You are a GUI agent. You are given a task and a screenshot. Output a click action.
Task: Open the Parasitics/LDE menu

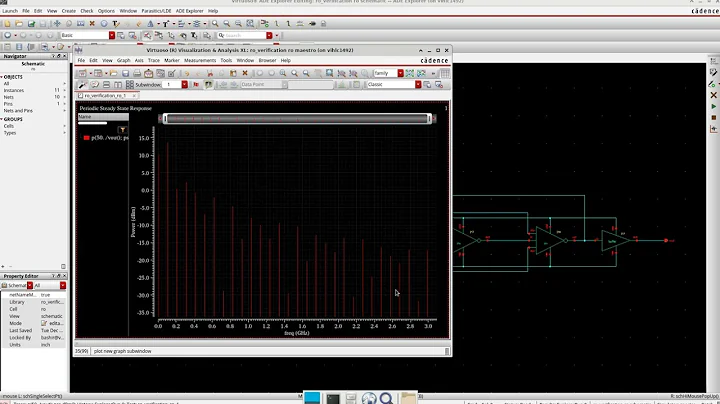point(156,11)
